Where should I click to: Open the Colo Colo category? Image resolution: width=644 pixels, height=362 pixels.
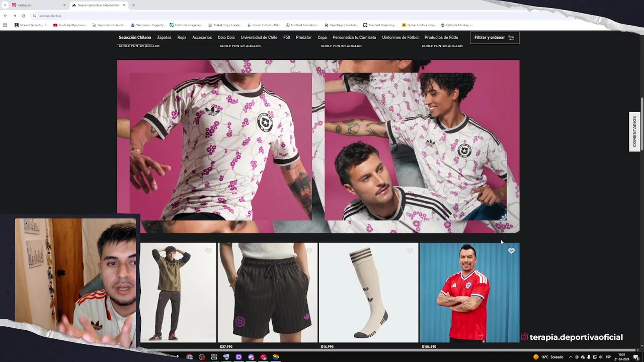(x=226, y=37)
